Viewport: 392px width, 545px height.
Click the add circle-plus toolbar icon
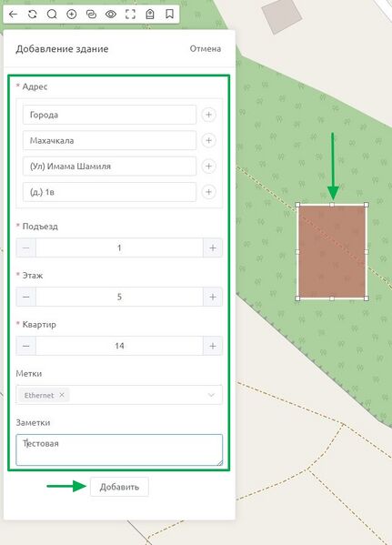tap(72, 14)
